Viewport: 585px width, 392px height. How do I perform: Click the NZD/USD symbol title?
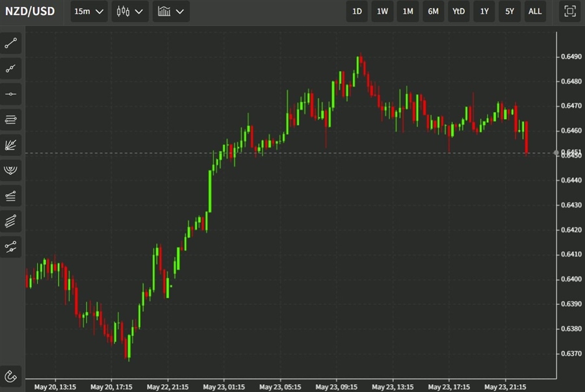tap(30, 11)
